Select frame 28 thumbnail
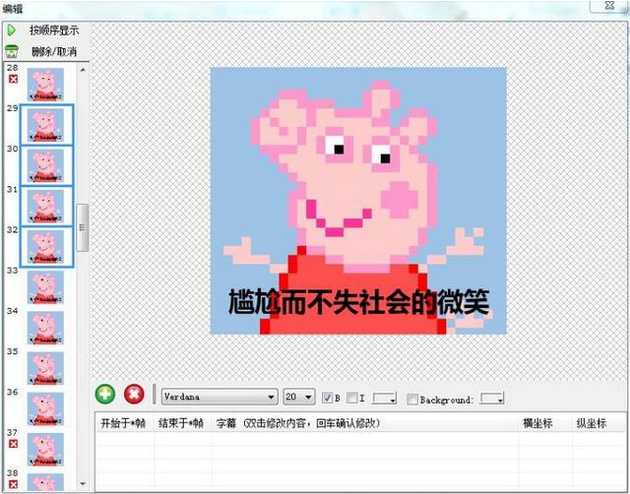Viewport: 630px width, 494px height. (x=45, y=84)
